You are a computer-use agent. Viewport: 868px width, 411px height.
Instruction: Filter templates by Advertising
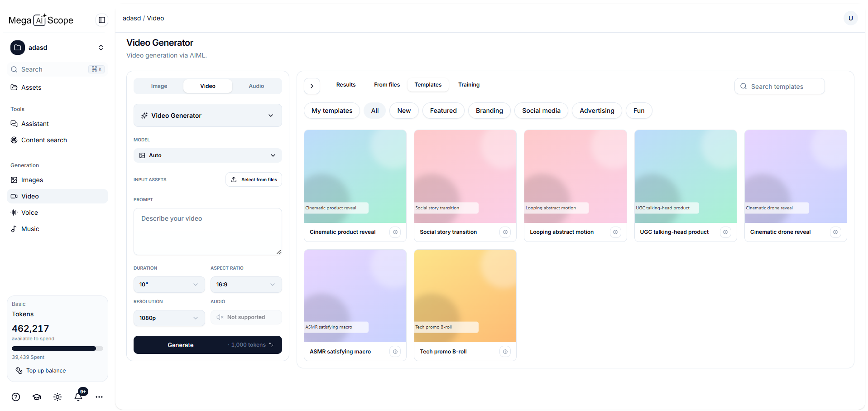pos(597,111)
